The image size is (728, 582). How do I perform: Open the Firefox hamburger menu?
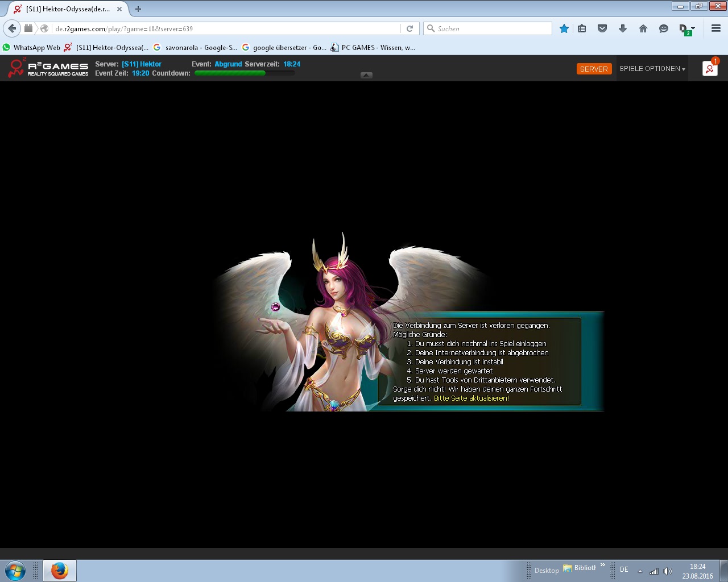tap(716, 28)
